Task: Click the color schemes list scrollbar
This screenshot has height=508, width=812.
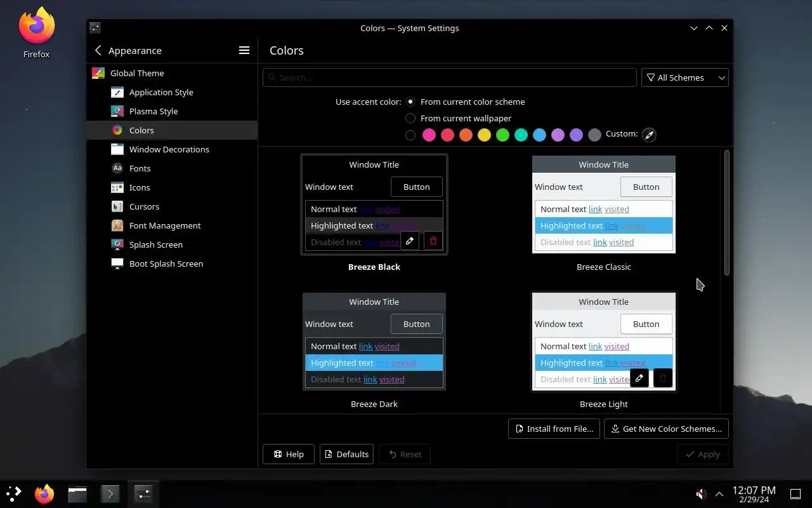Action: [x=726, y=213]
